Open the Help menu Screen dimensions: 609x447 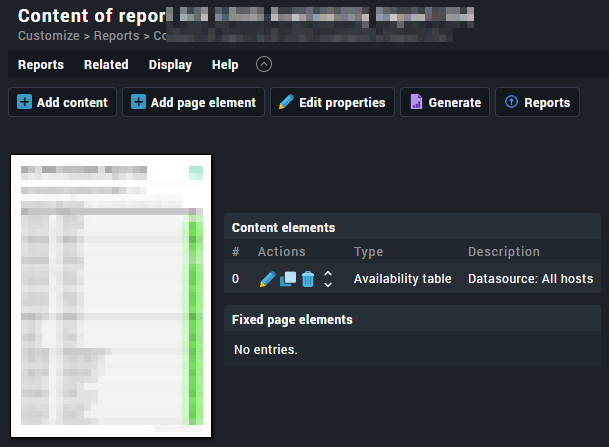(225, 65)
